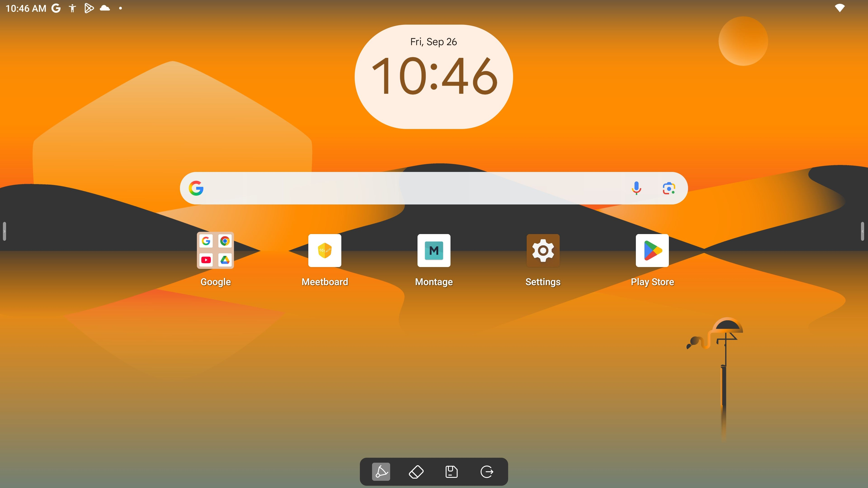Open the Settings app
868x488 pixels.
pos(543,251)
